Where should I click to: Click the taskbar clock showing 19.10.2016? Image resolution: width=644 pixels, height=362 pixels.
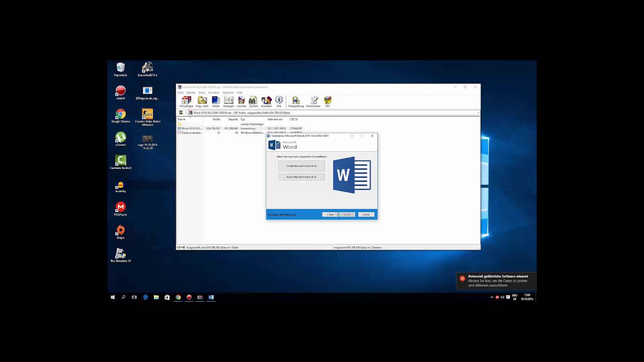click(527, 297)
